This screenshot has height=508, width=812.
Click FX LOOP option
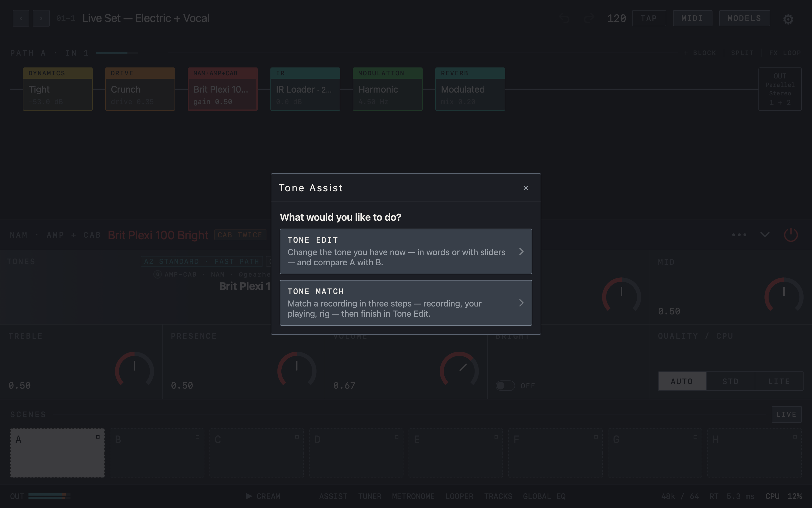pyautogui.click(x=785, y=53)
